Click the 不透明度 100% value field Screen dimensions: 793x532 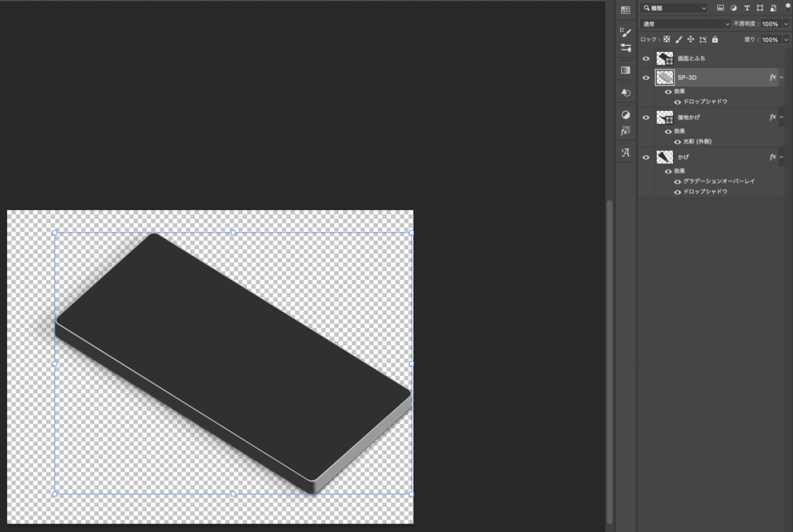[771, 24]
